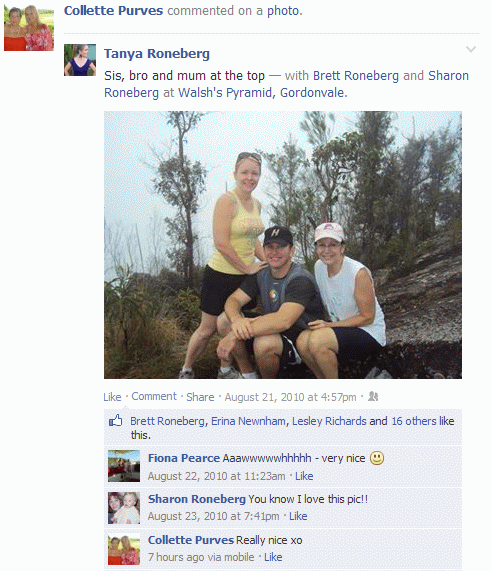Image resolution: width=492 pixels, height=571 pixels.
Task: Open the hiking group photo
Action: pyautogui.click(x=283, y=245)
